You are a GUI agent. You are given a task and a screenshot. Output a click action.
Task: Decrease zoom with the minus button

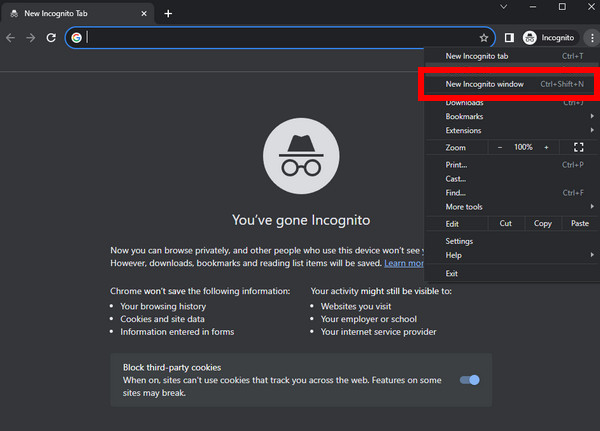point(500,147)
